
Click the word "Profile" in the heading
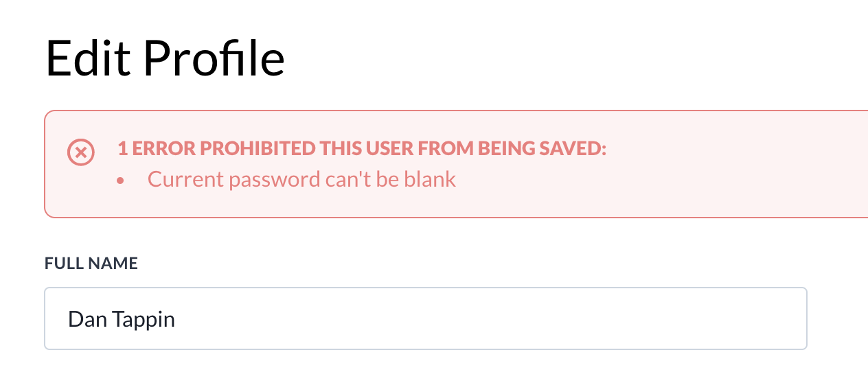point(215,58)
